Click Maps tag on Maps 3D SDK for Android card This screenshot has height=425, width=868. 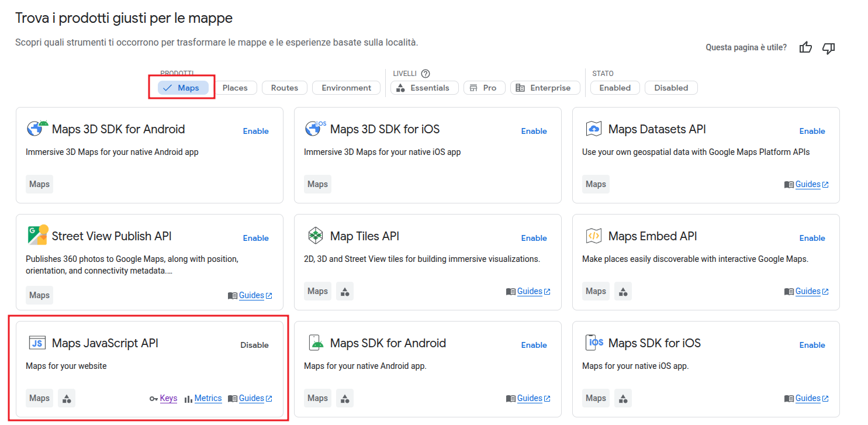(x=39, y=184)
